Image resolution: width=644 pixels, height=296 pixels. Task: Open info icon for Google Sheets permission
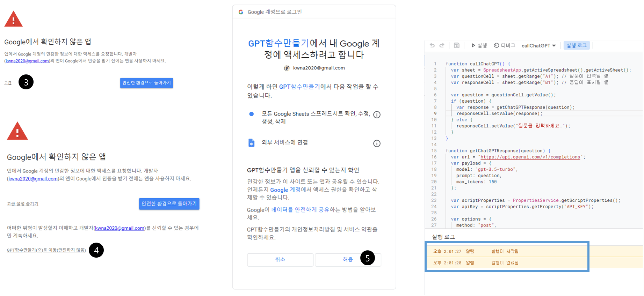pos(377,115)
